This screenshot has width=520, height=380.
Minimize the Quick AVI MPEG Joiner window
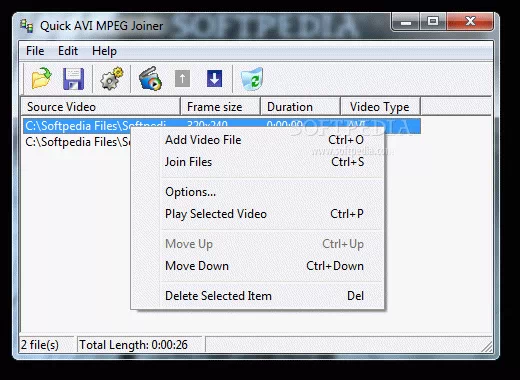click(406, 22)
